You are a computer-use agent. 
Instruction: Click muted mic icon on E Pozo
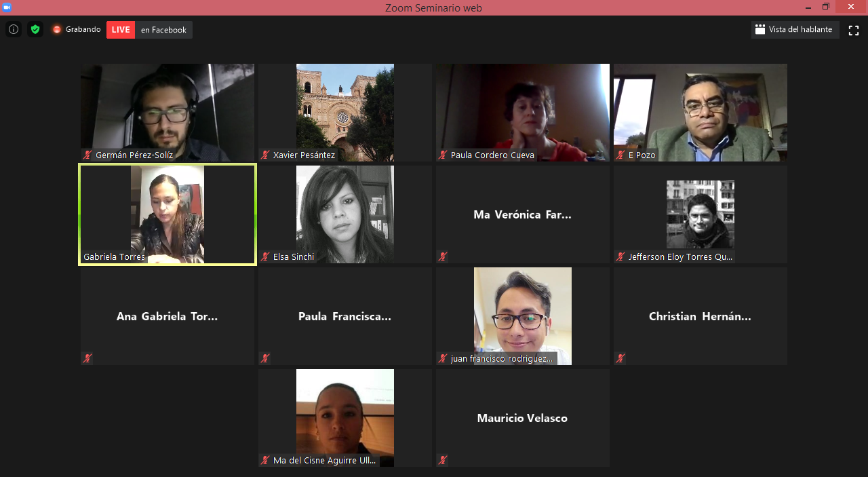[620, 155]
